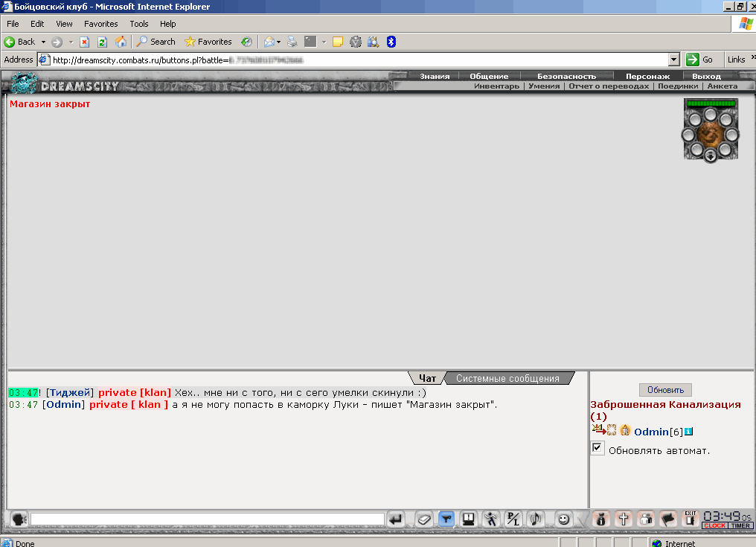Open the 'Инвентарь' link
Image resolution: width=756 pixels, height=547 pixels.
[x=496, y=86]
